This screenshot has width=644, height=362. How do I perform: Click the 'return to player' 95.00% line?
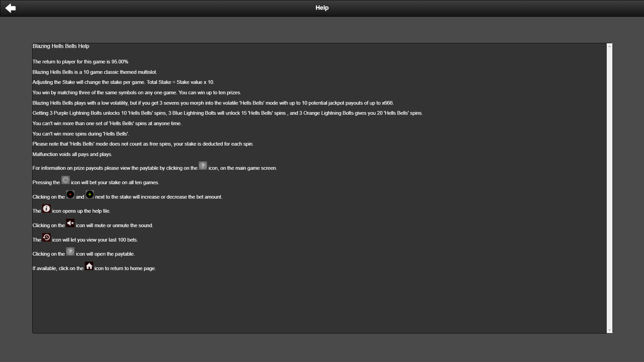80,62
